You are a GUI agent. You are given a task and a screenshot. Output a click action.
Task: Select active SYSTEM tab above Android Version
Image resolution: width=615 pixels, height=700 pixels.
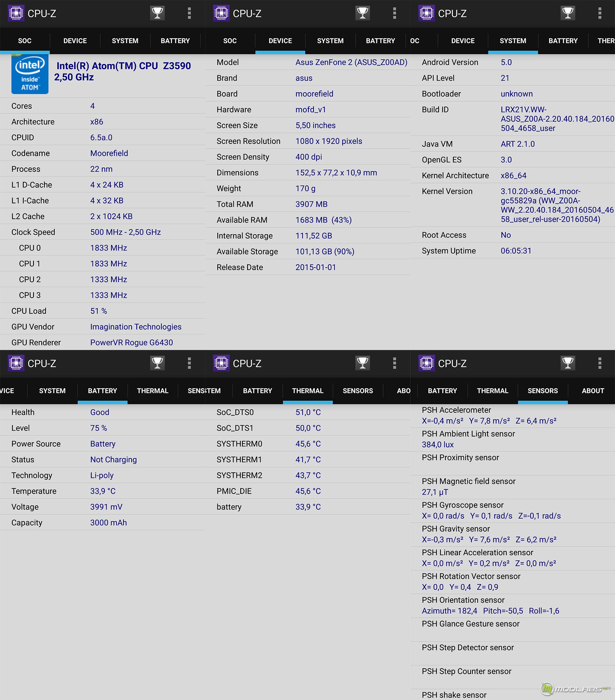coord(513,41)
